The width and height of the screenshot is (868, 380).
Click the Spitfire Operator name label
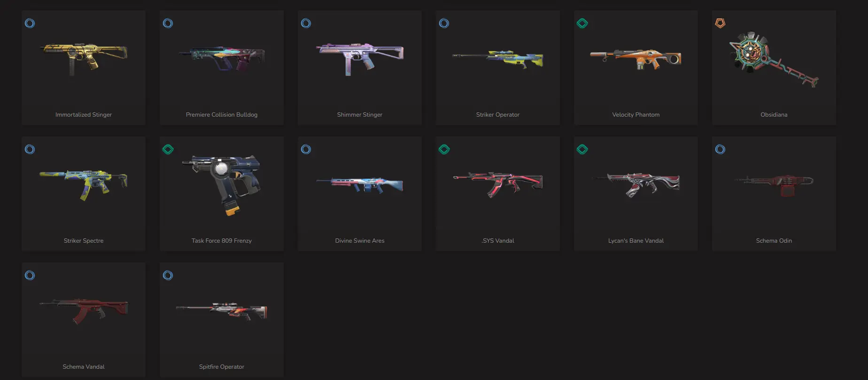222,367
